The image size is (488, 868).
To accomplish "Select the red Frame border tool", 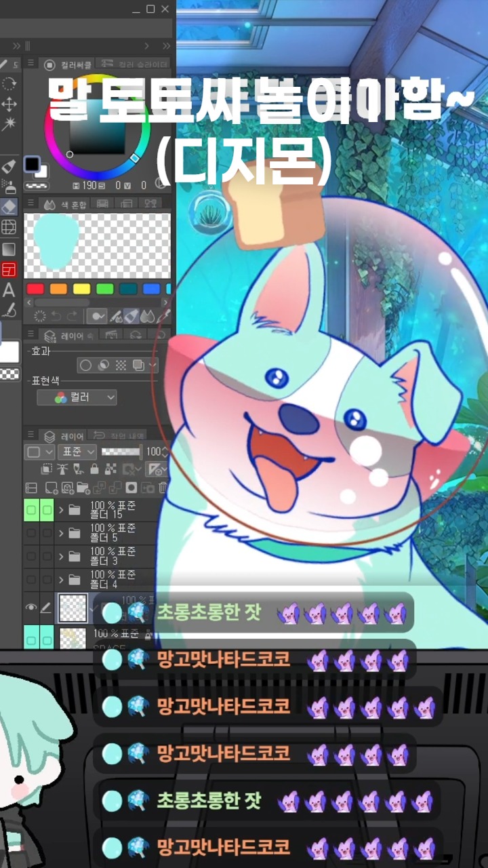I will pyautogui.click(x=9, y=270).
